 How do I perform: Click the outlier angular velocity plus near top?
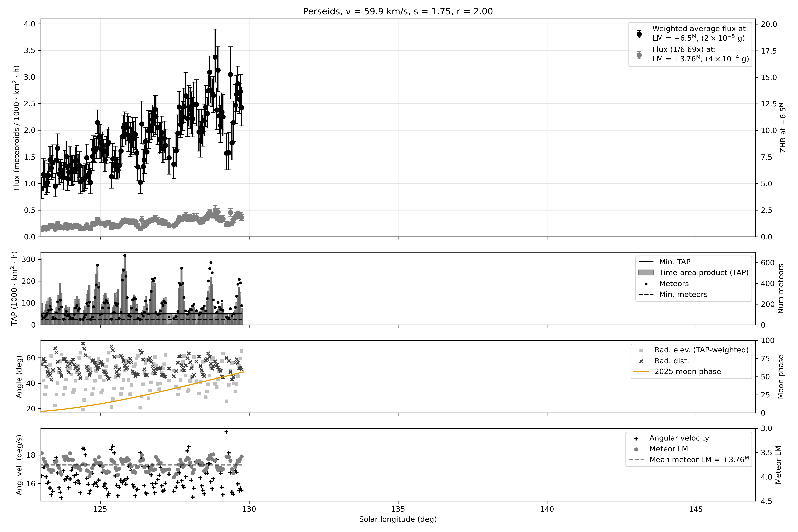(x=227, y=432)
